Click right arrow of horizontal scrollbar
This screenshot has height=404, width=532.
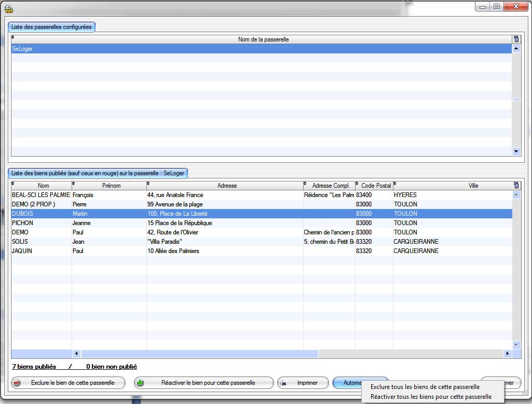(x=508, y=354)
